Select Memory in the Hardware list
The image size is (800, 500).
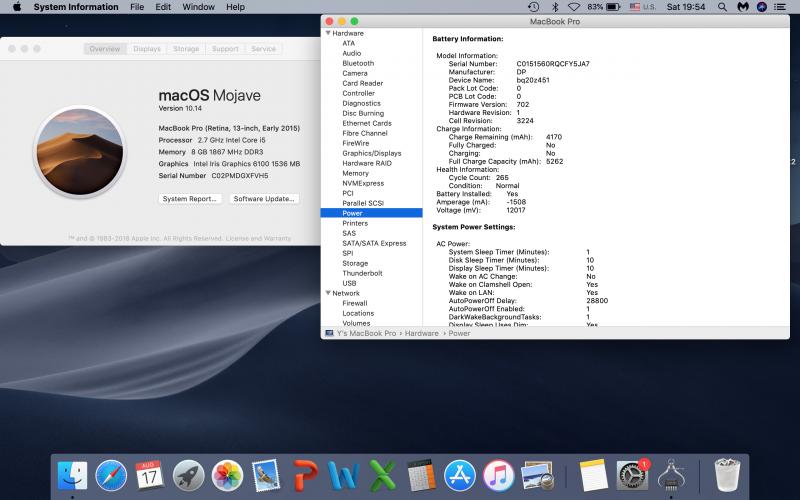point(356,173)
